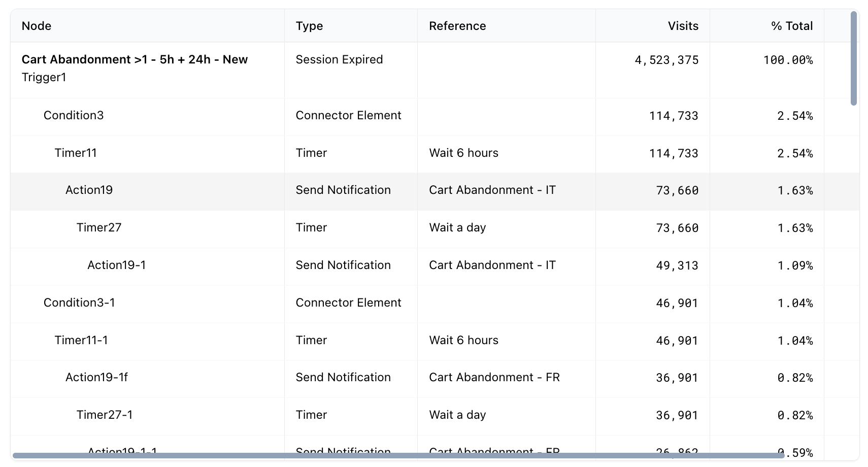Sort table by Visits column
The width and height of the screenshot is (868, 467).
(x=682, y=26)
